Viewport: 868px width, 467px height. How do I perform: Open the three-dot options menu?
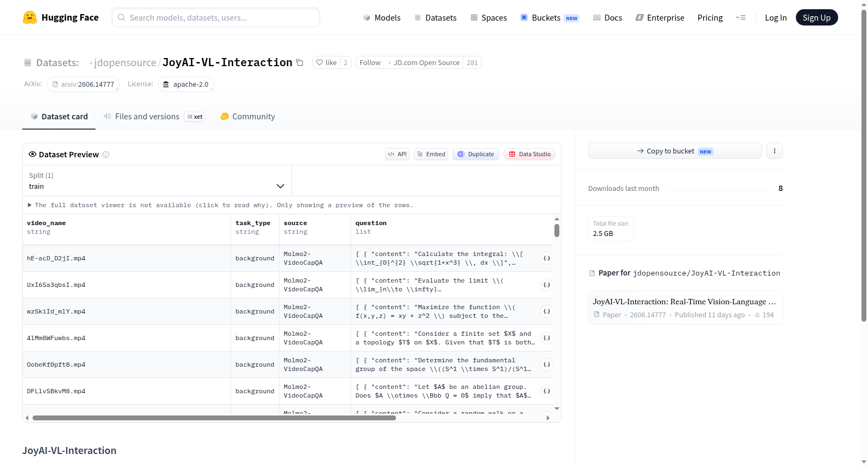[775, 151]
